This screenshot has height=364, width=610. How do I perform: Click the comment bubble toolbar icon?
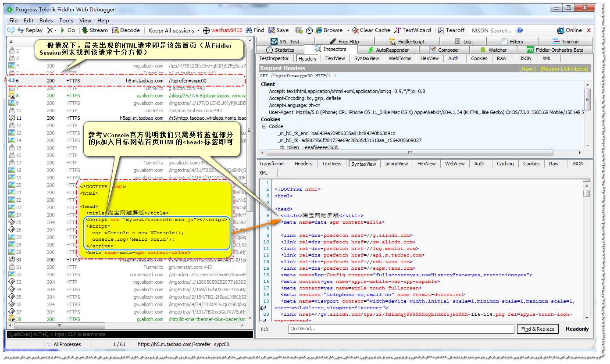click(x=11, y=30)
